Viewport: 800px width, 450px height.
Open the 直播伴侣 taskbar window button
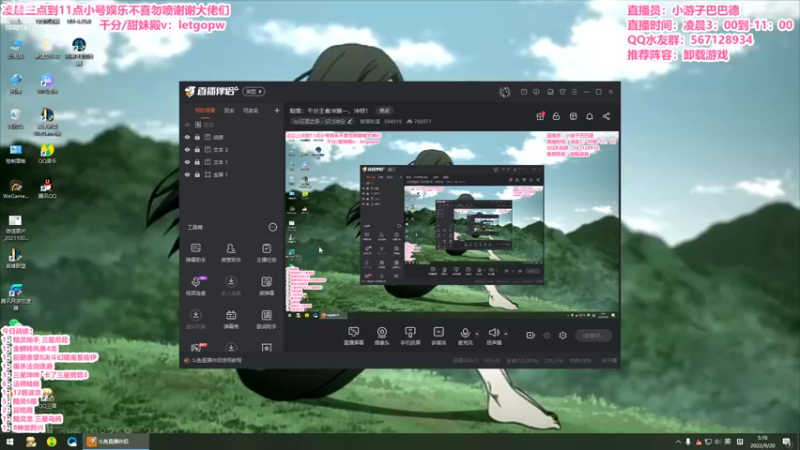(116, 442)
